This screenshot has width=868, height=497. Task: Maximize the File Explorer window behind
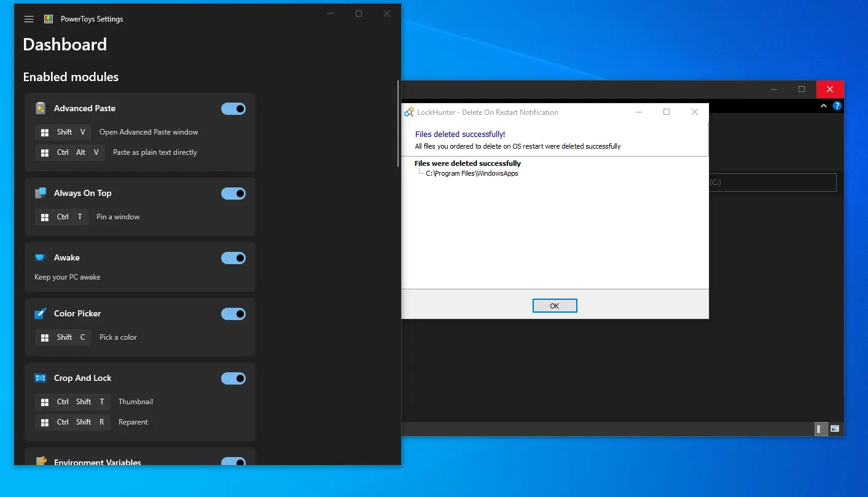pos(802,89)
